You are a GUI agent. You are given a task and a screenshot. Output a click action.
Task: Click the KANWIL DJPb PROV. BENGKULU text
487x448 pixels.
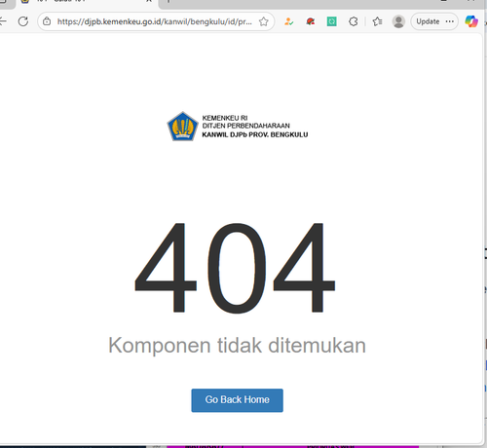[255, 134]
